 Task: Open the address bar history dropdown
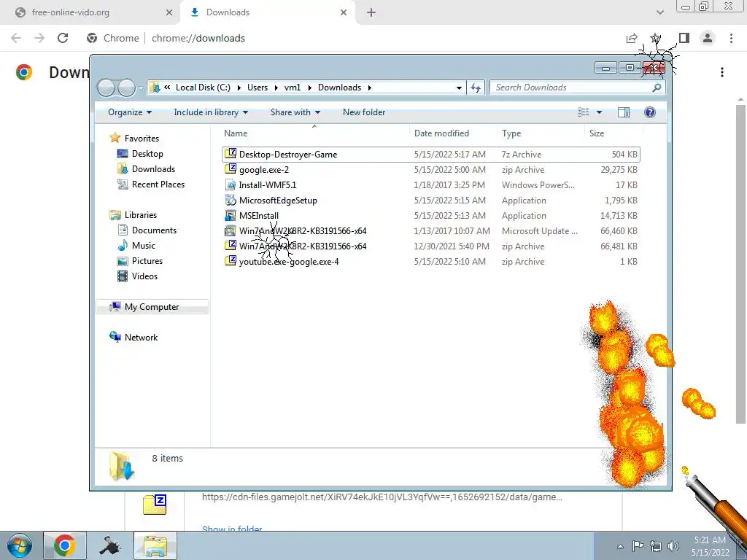pyautogui.click(x=459, y=87)
